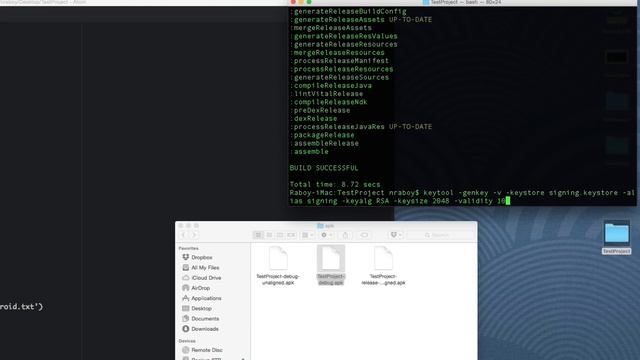Click the TestProject-debug-unaligned.apk file name
This screenshot has width=640, height=360.
(x=278, y=280)
